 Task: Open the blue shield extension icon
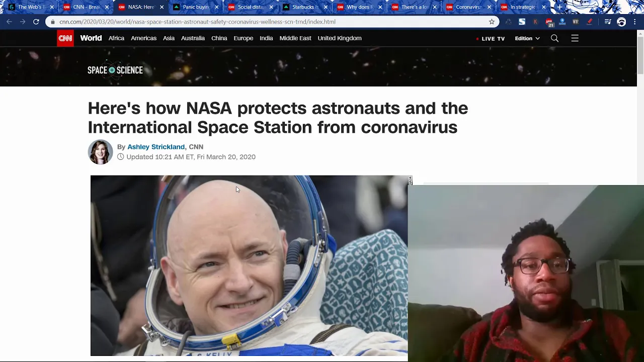(x=562, y=22)
